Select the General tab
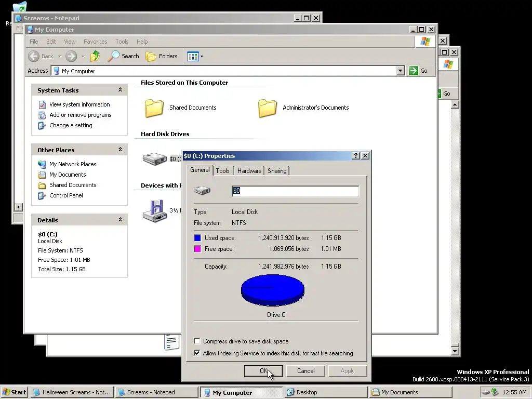 (x=200, y=170)
